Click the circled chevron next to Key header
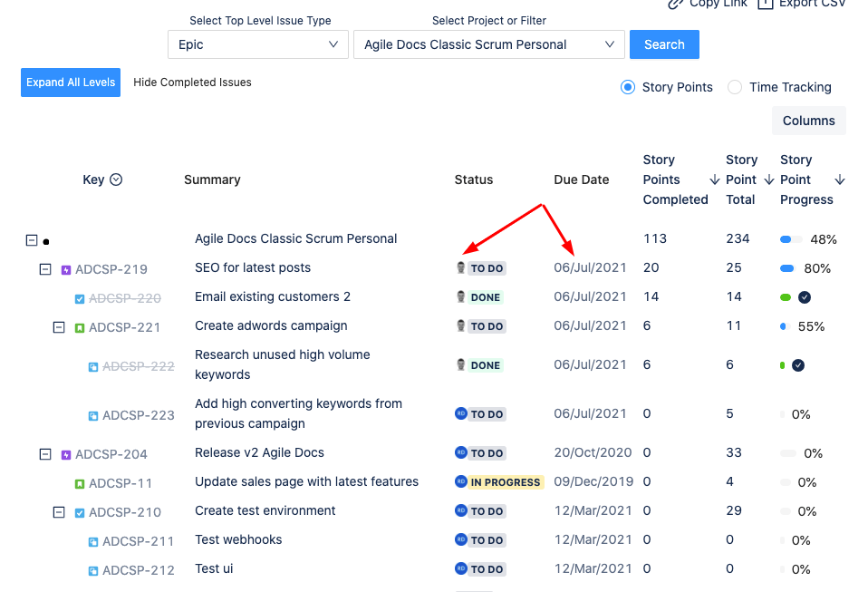 coord(116,180)
